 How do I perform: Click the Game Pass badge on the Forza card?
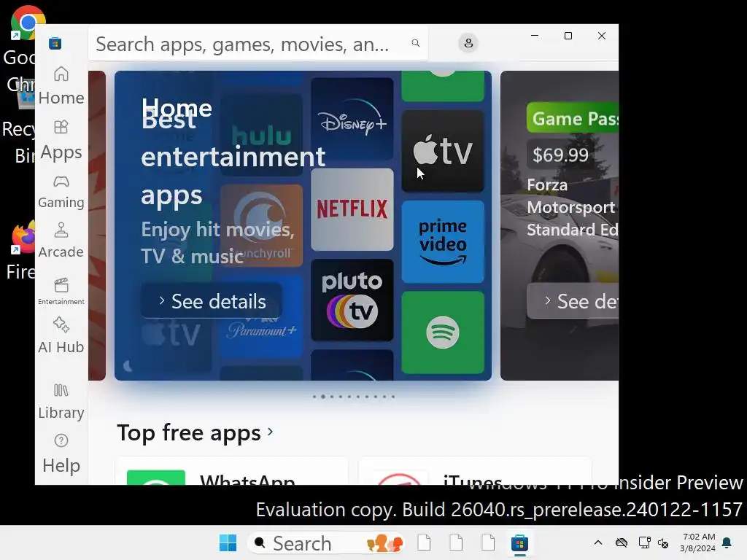[573, 117]
